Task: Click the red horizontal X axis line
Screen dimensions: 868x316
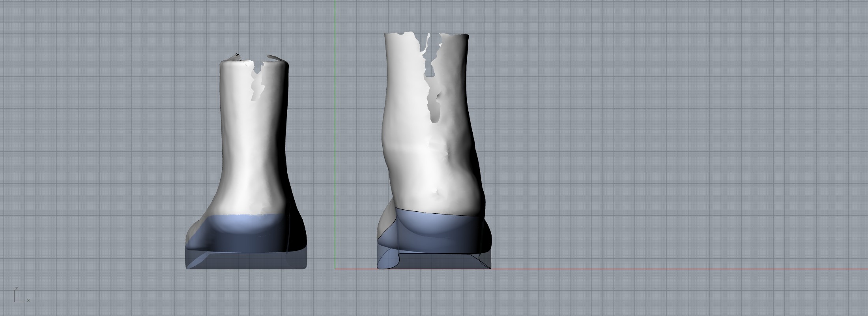Action: 671,269
